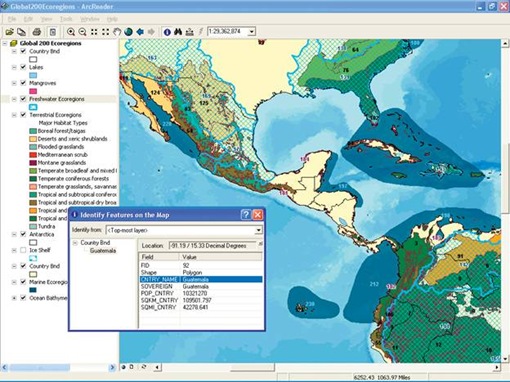Open the View menu
The height and width of the screenshot is (382, 510).
(46, 19)
